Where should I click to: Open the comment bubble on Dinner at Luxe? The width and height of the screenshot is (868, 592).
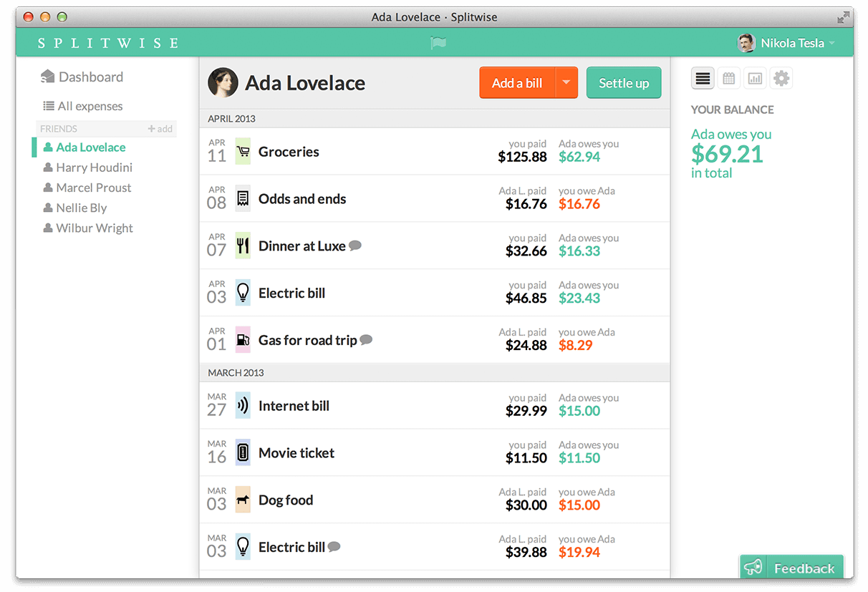[x=355, y=246]
